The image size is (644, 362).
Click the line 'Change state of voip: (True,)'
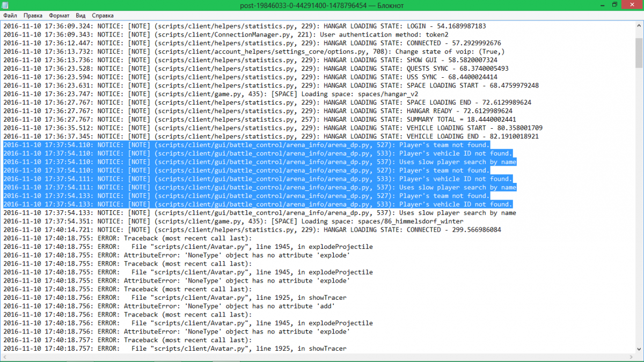(254, 51)
